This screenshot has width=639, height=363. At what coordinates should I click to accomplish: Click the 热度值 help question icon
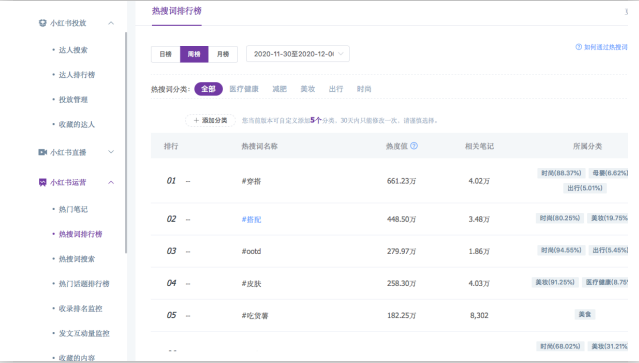414,146
